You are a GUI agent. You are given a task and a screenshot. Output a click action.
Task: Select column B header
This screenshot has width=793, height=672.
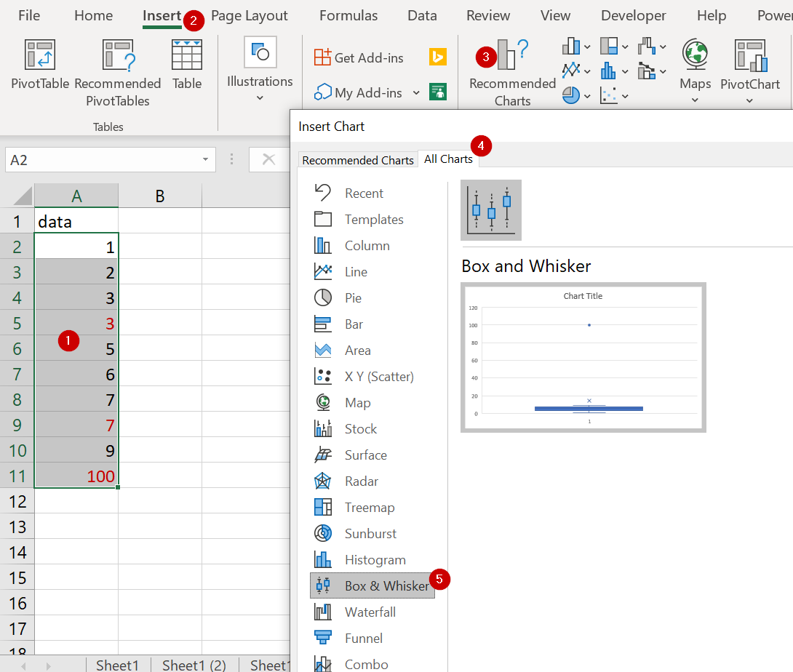pos(160,196)
